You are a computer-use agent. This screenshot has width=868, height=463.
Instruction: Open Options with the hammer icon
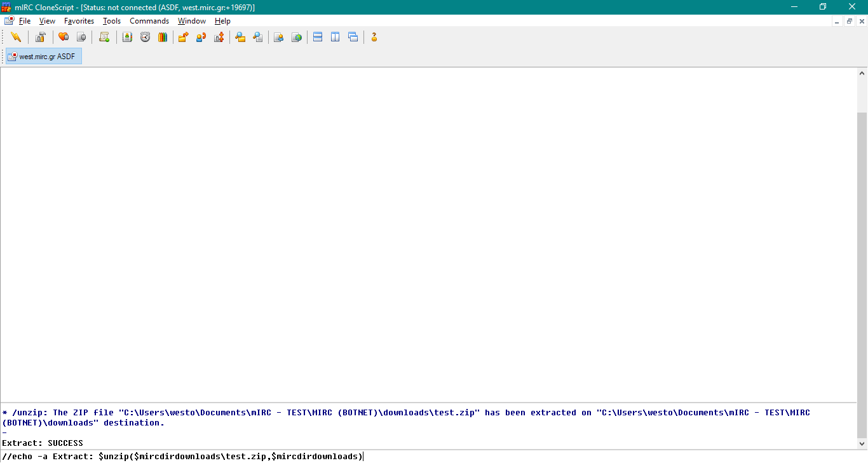point(41,38)
